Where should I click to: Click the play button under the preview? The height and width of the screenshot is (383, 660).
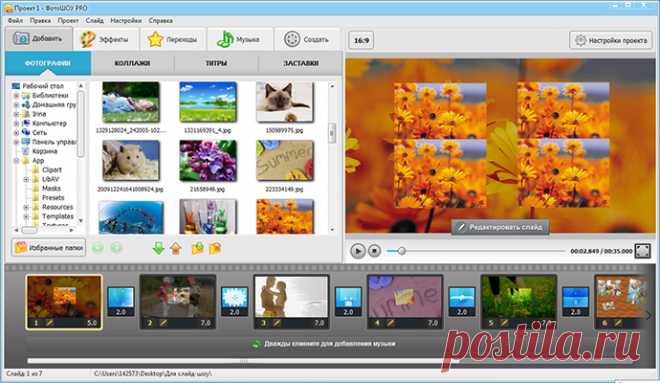(357, 251)
